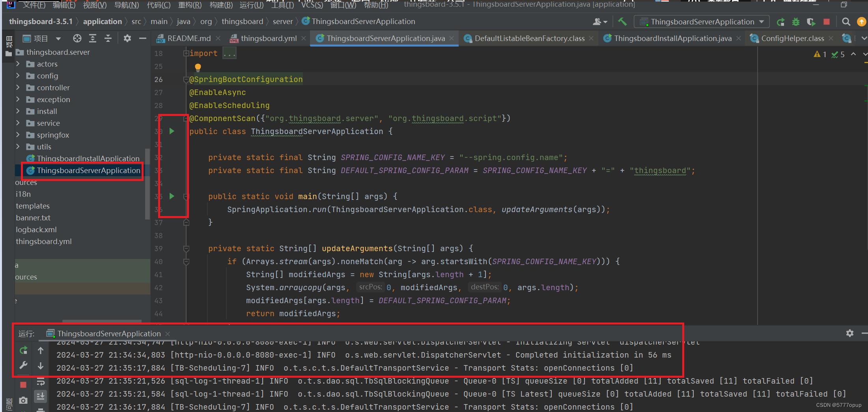Open 文件(F) menu
The width and height of the screenshot is (868, 412).
click(x=34, y=5)
